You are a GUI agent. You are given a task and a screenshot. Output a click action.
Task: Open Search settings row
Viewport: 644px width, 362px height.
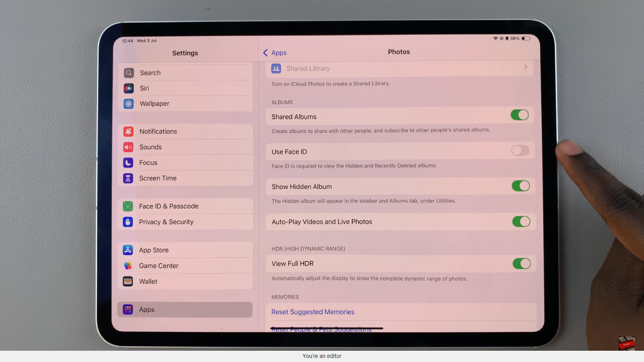coord(185,73)
